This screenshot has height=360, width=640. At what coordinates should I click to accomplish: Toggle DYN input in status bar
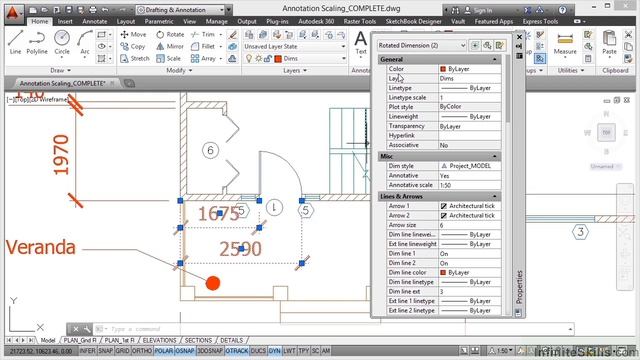[x=274, y=351]
